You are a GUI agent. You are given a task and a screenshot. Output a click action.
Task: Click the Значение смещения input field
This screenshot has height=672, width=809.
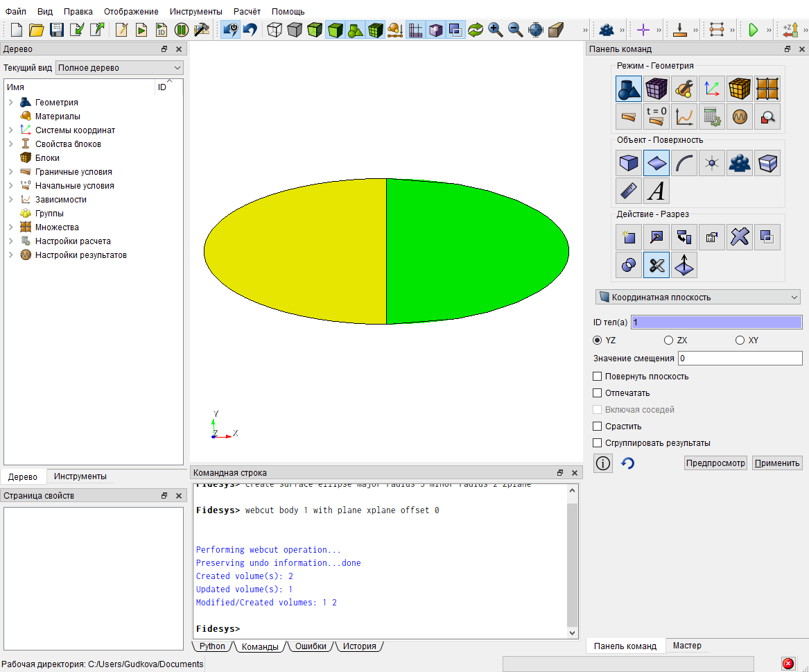coord(740,359)
